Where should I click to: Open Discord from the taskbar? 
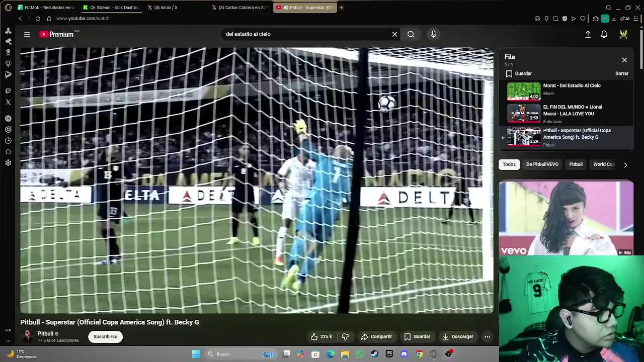tap(404, 354)
